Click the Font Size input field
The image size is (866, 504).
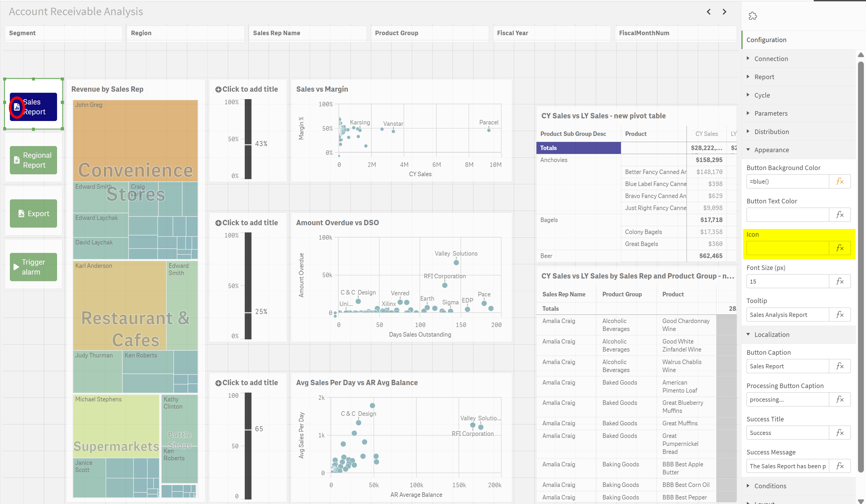788,281
